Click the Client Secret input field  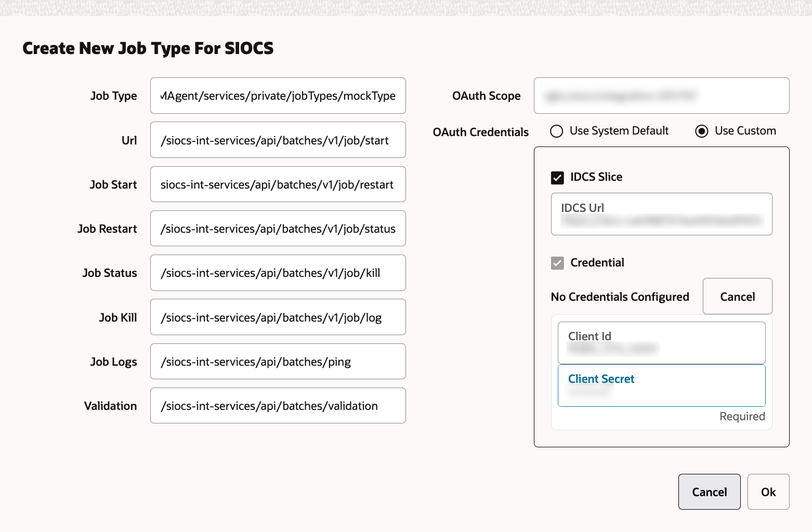662,385
